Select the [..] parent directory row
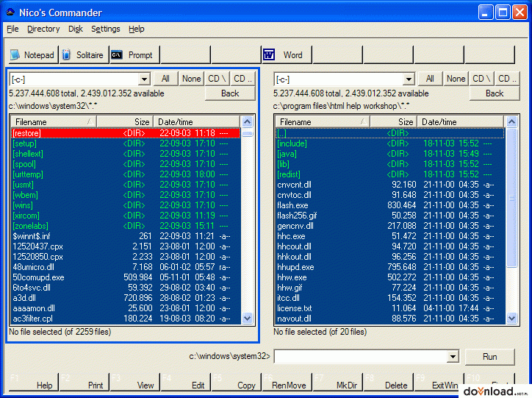This screenshot has width=532, height=398. 390,133
